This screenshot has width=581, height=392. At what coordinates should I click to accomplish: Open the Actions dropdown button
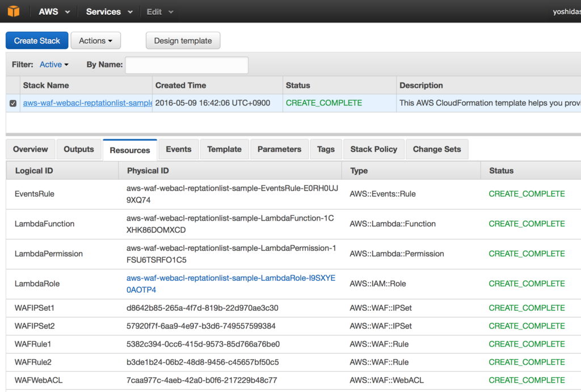coord(95,41)
